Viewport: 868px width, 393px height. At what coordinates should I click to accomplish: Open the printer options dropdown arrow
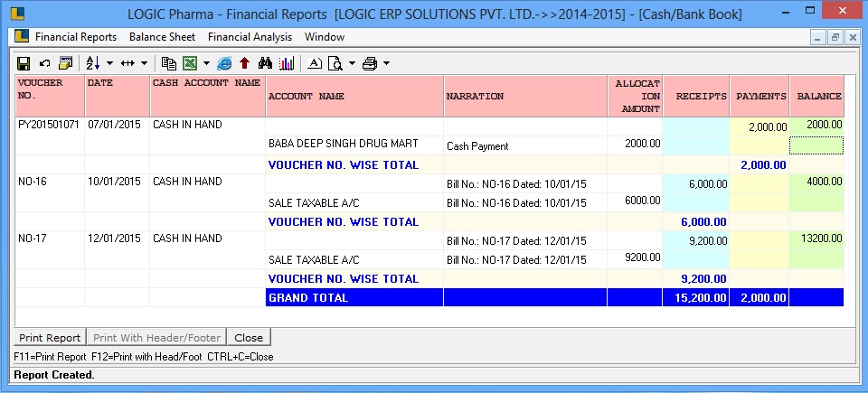(386, 63)
